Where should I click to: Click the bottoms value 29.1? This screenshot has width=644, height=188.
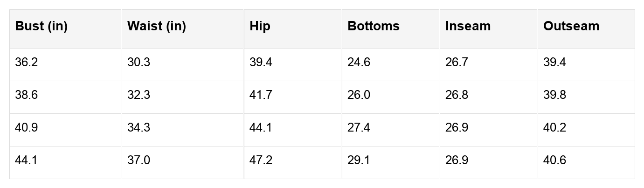359,160
